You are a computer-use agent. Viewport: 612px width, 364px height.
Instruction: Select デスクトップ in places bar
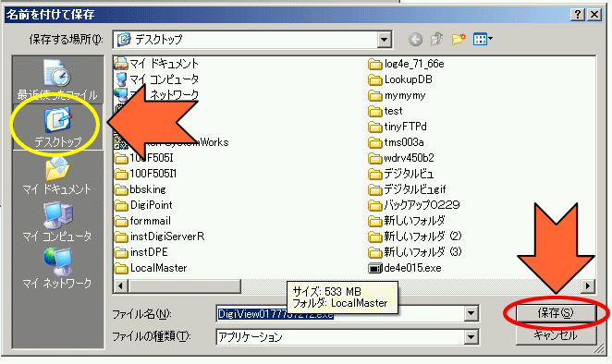57,127
